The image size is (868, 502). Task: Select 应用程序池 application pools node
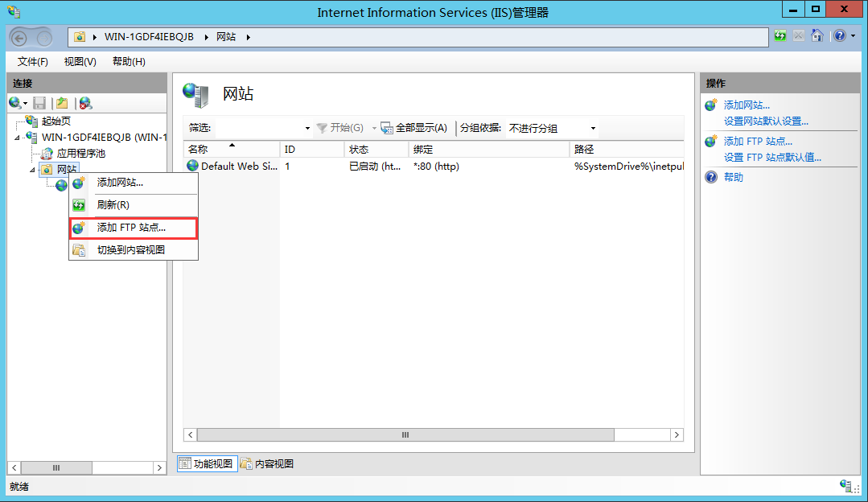(80, 154)
